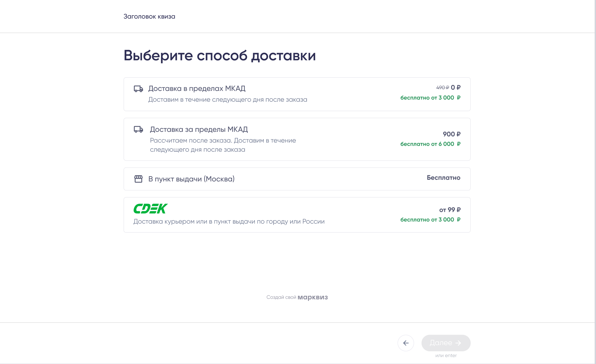Viewport: 596px width, 364px height.
Task: Pick the CDEK courier delivery option
Action: pos(229,221)
